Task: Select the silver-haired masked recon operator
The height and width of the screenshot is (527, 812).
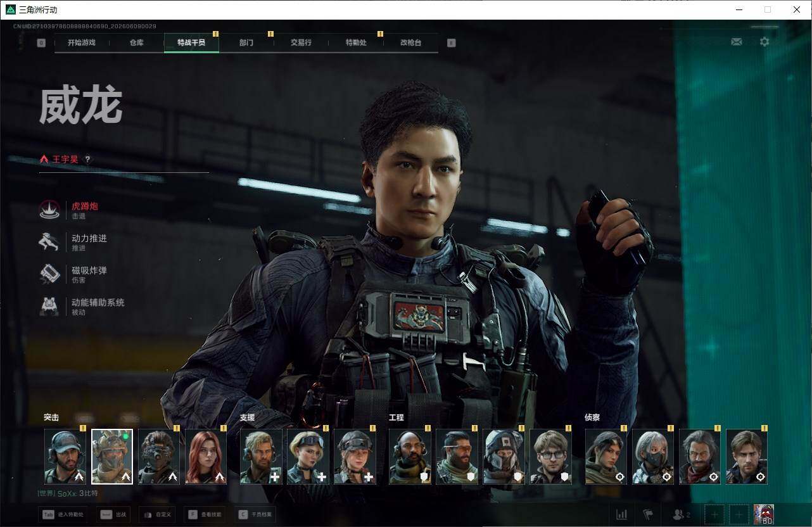Action: coord(653,457)
